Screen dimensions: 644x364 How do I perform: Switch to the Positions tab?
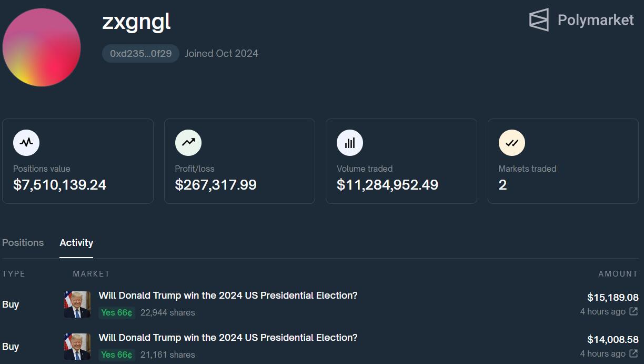pyautogui.click(x=23, y=243)
